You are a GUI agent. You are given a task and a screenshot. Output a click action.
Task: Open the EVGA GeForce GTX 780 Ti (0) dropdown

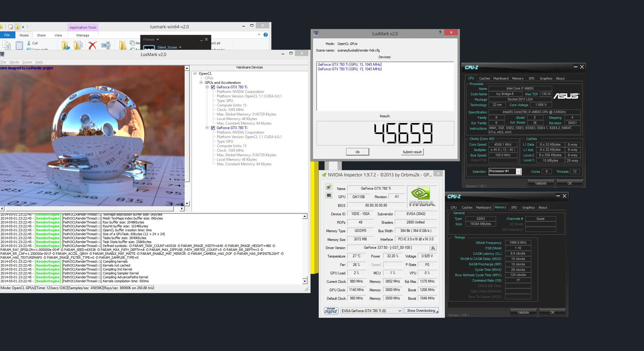[x=371, y=311]
